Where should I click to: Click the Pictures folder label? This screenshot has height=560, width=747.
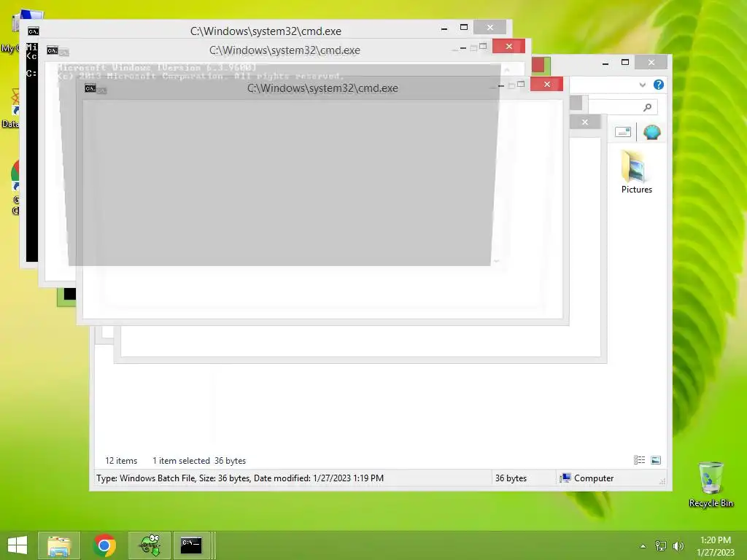(x=636, y=190)
